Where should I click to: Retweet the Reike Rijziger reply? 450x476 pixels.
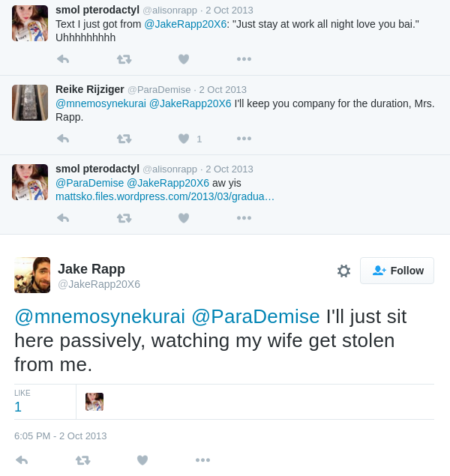pyautogui.click(x=124, y=139)
